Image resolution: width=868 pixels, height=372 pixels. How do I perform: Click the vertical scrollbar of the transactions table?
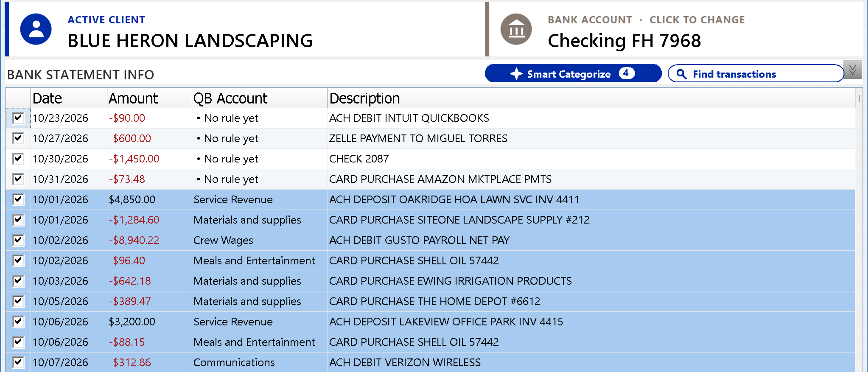[x=859, y=229]
